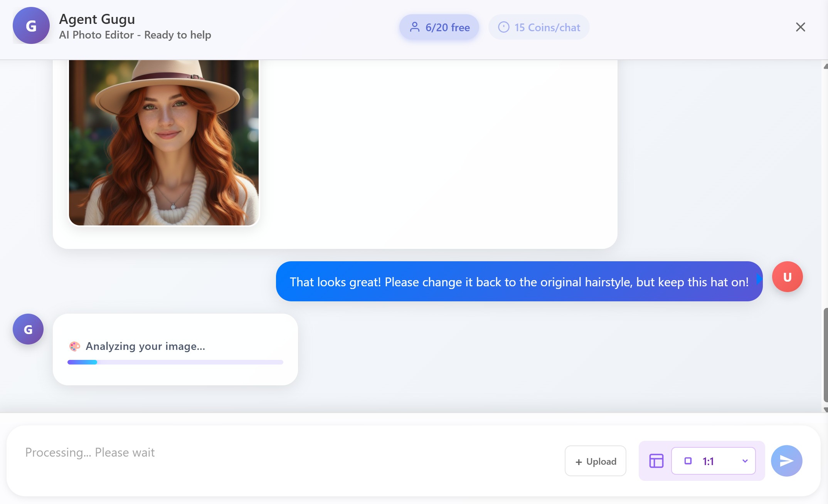The height and width of the screenshot is (504, 828).
Task: Click the square ratio icon next to 1:1
Action: (688, 461)
